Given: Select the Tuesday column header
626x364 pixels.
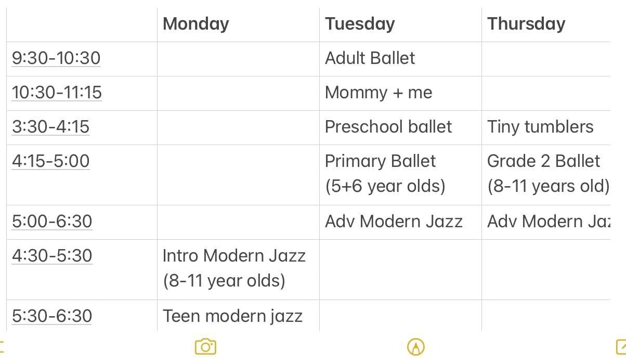Looking at the screenshot, I should (360, 23).
